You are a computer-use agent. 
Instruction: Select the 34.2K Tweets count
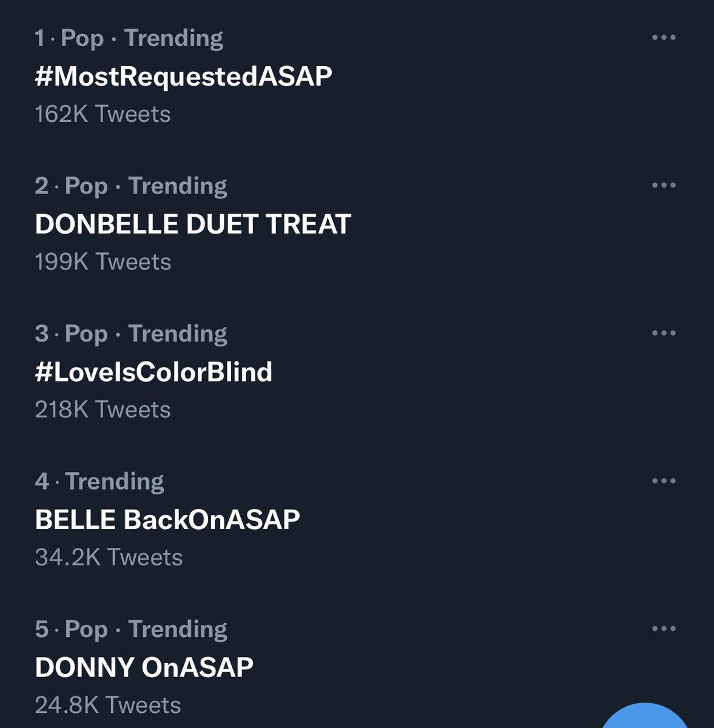109,558
